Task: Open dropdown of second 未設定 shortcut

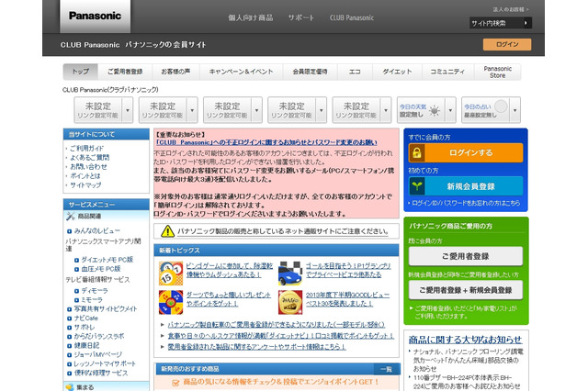Action: point(192,110)
